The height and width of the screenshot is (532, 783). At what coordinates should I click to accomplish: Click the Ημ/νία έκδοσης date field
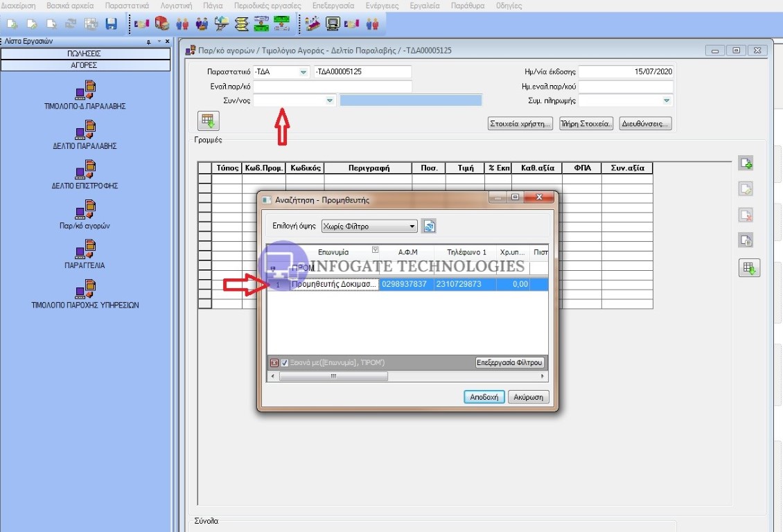pyautogui.click(x=626, y=72)
